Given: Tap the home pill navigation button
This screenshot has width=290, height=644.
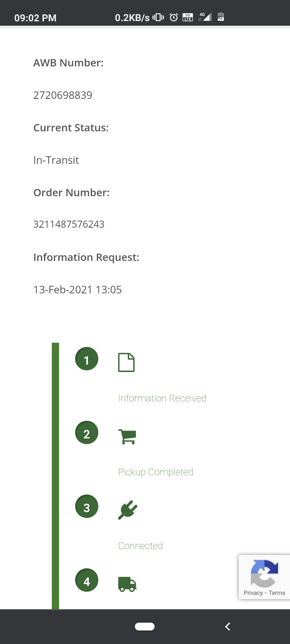Looking at the screenshot, I should coord(145,627).
